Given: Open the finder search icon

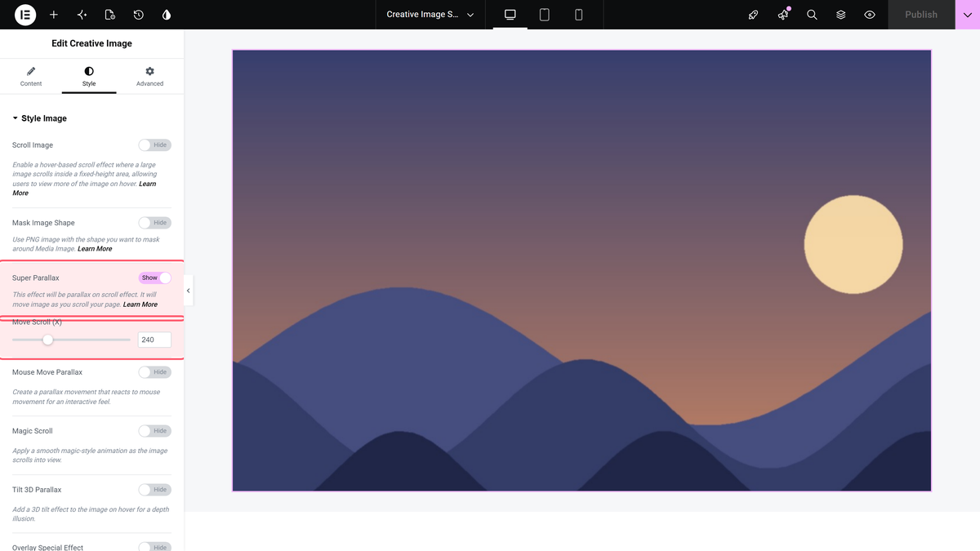Looking at the screenshot, I should (x=812, y=15).
